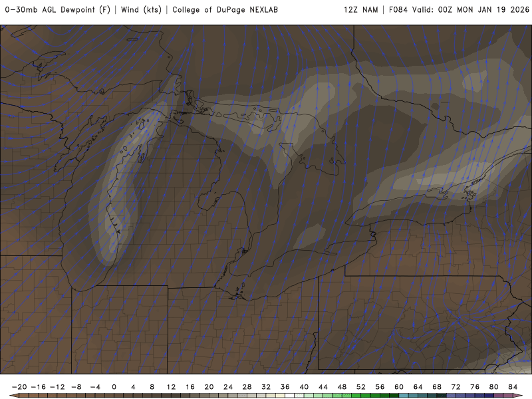532x399 pixels.
Task: Click the "28" color scale label
Action: (247, 387)
